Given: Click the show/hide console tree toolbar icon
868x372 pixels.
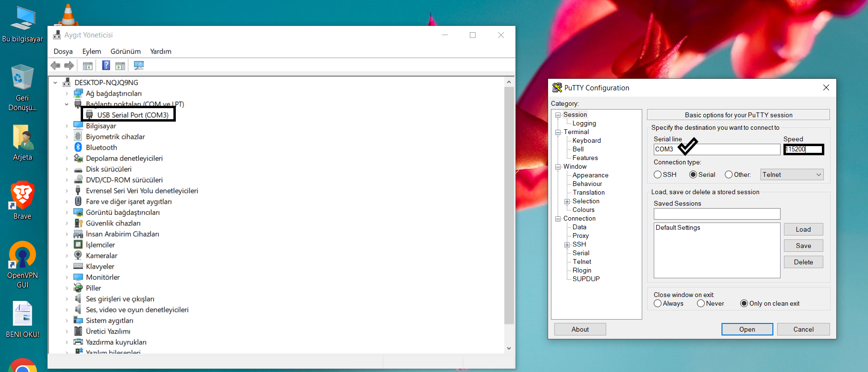Looking at the screenshot, I should point(87,65).
